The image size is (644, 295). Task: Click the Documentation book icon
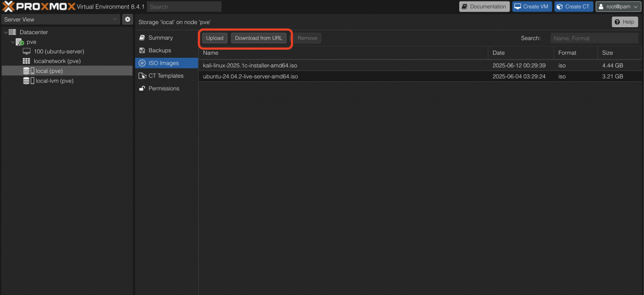click(x=465, y=7)
